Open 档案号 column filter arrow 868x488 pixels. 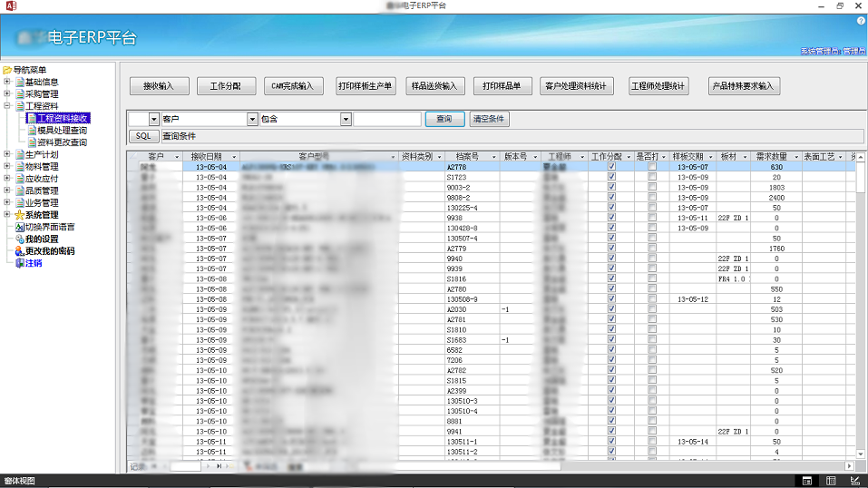494,157
